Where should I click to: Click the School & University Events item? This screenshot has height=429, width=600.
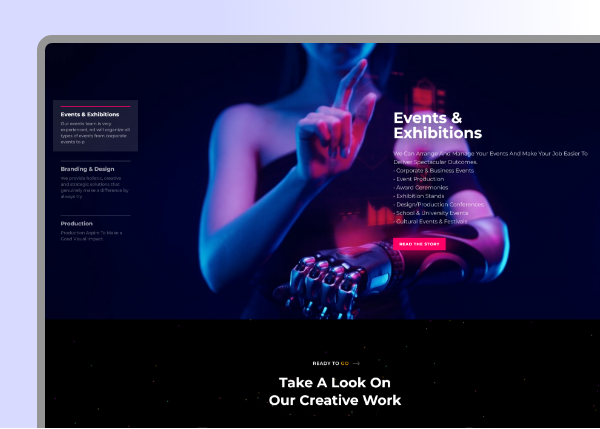pyautogui.click(x=432, y=213)
